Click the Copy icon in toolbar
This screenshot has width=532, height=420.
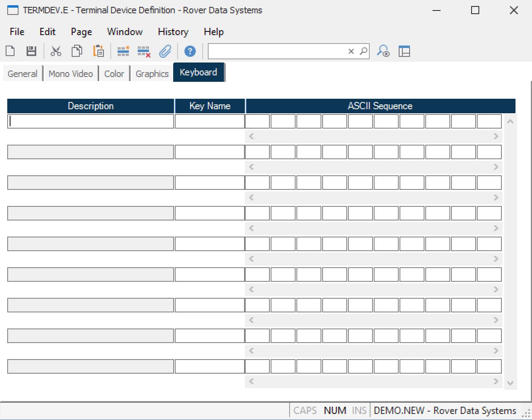click(77, 51)
